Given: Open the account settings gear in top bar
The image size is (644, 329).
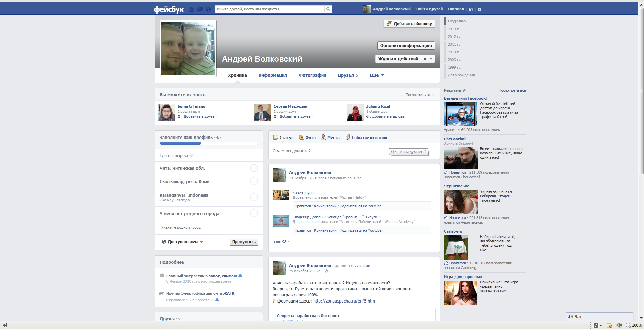Looking at the screenshot, I should tap(479, 9).
